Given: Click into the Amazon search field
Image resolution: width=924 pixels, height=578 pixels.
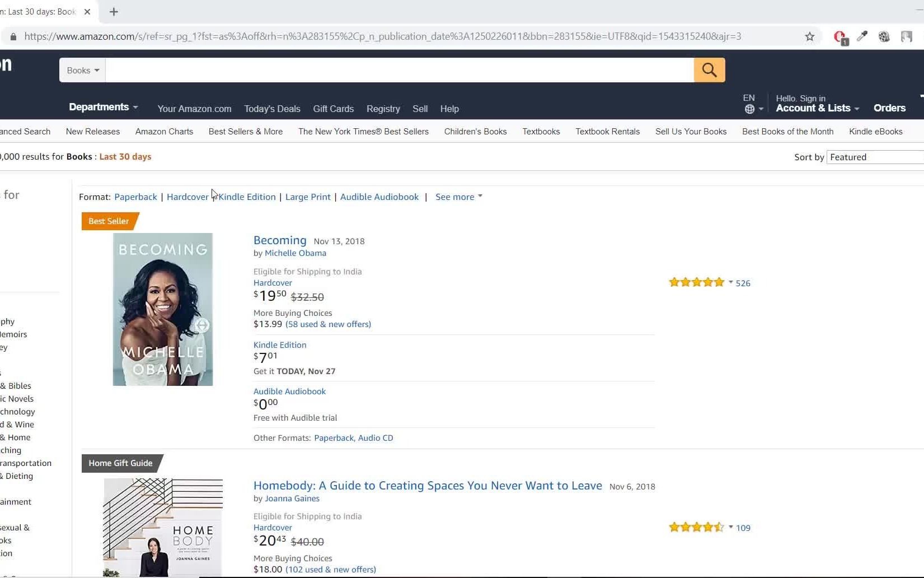Looking at the screenshot, I should (x=400, y=70).
